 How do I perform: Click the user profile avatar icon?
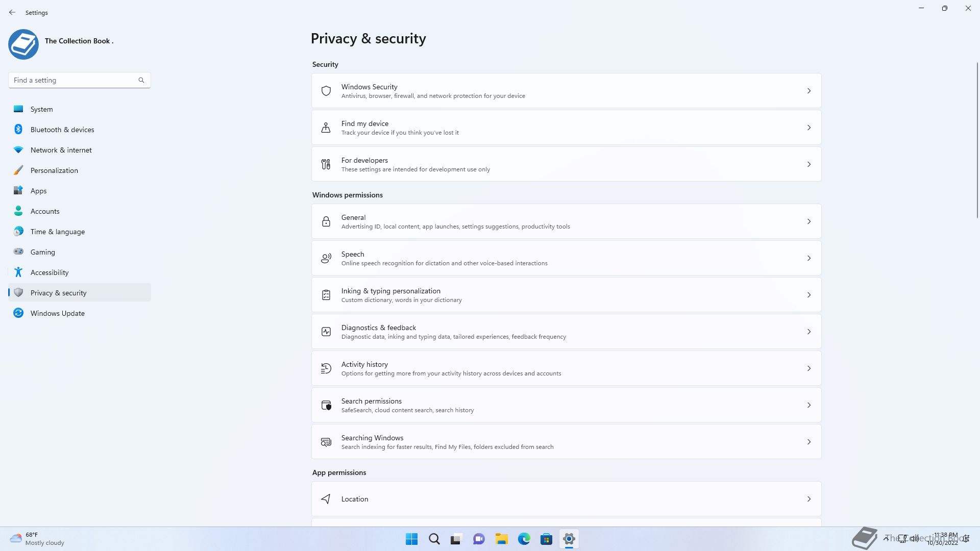pyautogui.click(x=23, y=44)
